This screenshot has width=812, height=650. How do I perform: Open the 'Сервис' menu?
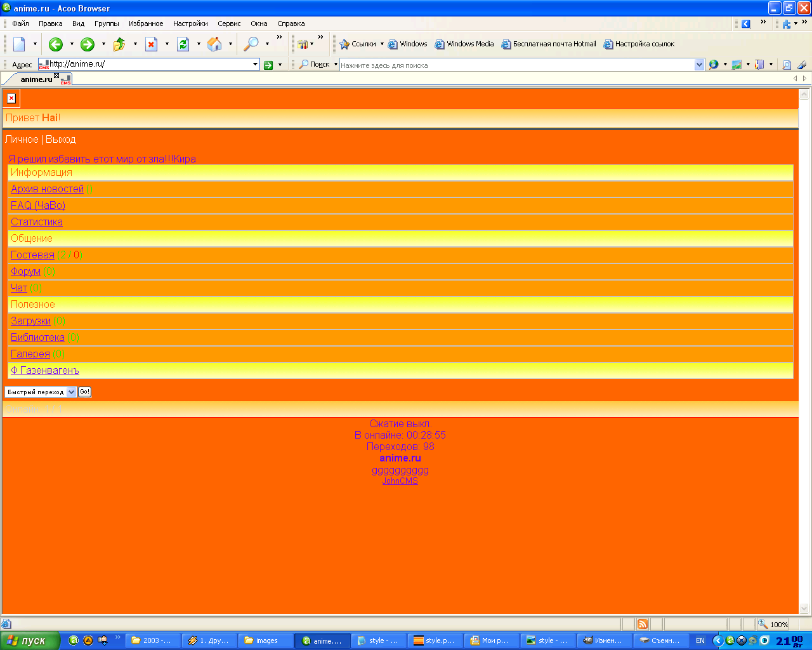click(229, 23)
